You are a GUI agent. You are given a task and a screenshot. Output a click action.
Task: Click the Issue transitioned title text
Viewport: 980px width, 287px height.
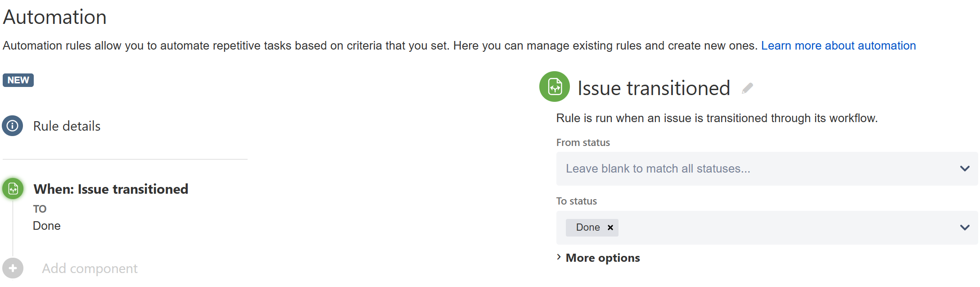tap(653, 88)
